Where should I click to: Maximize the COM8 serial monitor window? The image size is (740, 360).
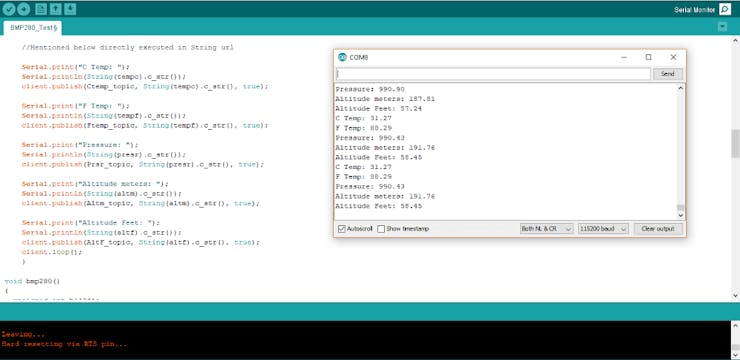pos(648,57)
